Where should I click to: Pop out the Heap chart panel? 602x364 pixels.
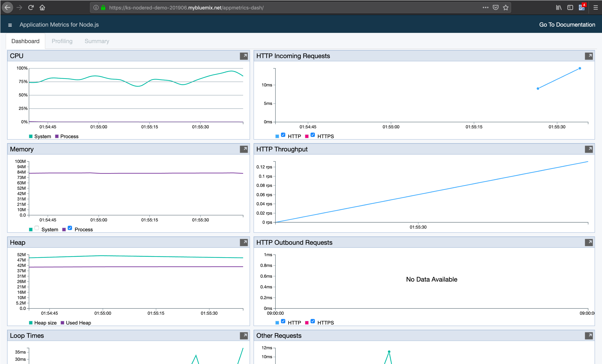[x=244, y=242]
